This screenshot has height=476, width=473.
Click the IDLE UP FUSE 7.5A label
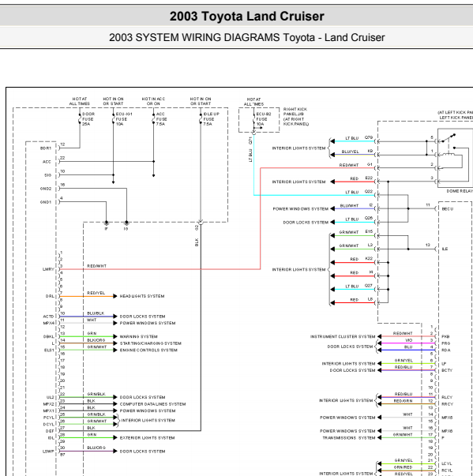pos(211,119)
